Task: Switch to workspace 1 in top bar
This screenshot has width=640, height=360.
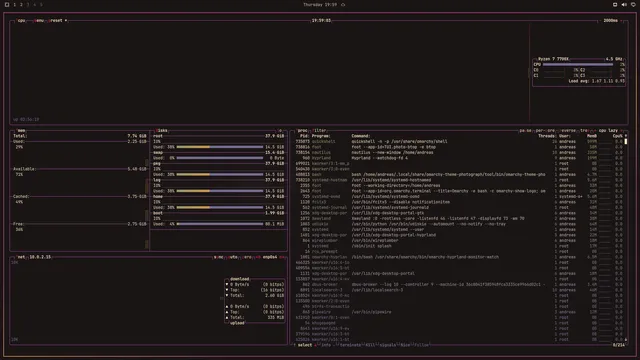Action: coord(15,4)
